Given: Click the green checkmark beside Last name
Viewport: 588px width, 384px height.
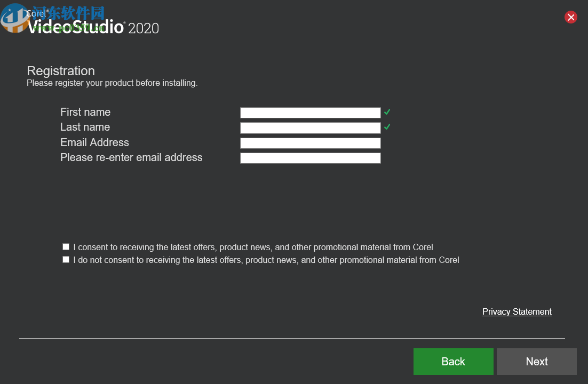Looking at the screenshot, I should [x=387, y=127].
